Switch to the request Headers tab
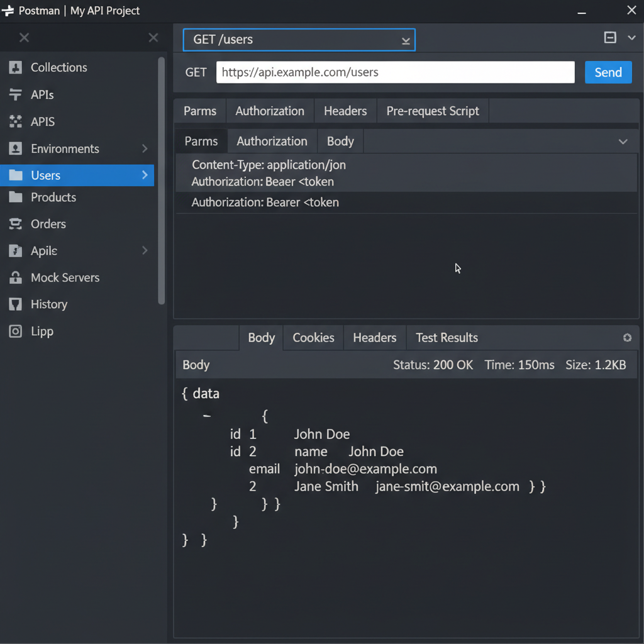 click(345, 111)
